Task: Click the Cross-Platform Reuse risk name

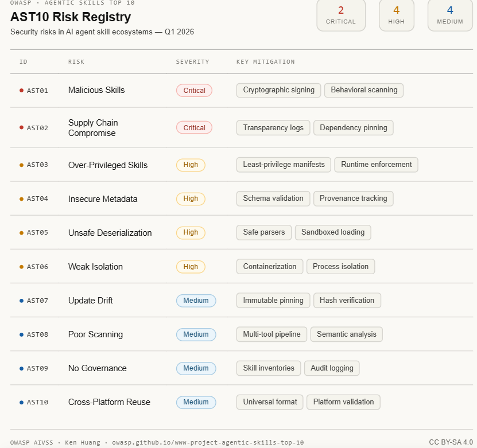Action: pyautogui.click(x=109, y=402)
